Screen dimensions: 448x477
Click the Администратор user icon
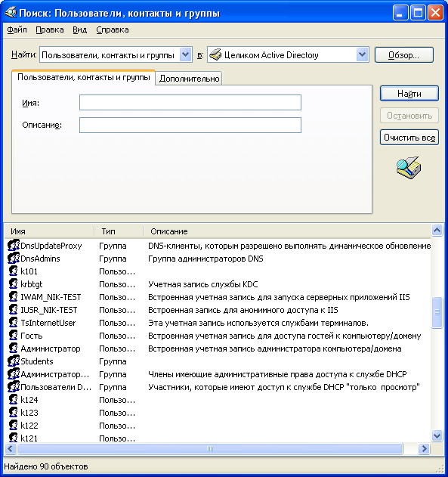tap(14, 348)
